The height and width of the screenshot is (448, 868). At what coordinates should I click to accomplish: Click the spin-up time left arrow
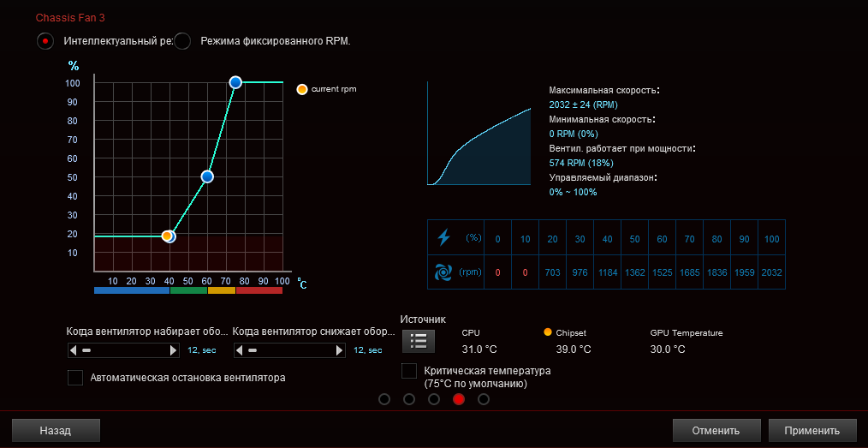click(x=73, y=350)
